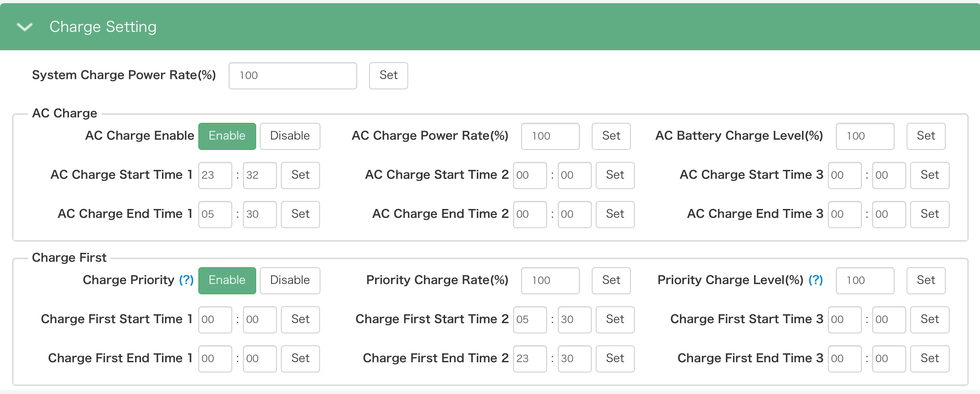This screenshot has width=980, height=394.
Task: Set Charge First Start Time 3
Action: click(930, 319)
